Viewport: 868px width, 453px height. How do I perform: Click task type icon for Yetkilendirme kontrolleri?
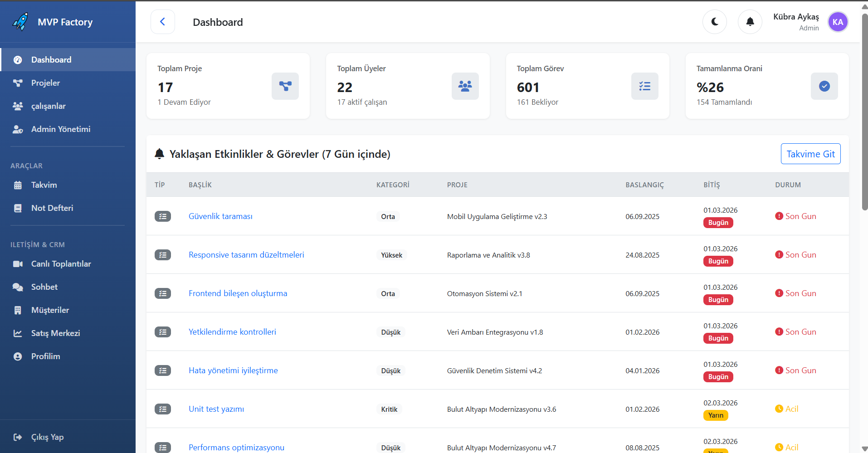tap(163, 332)
